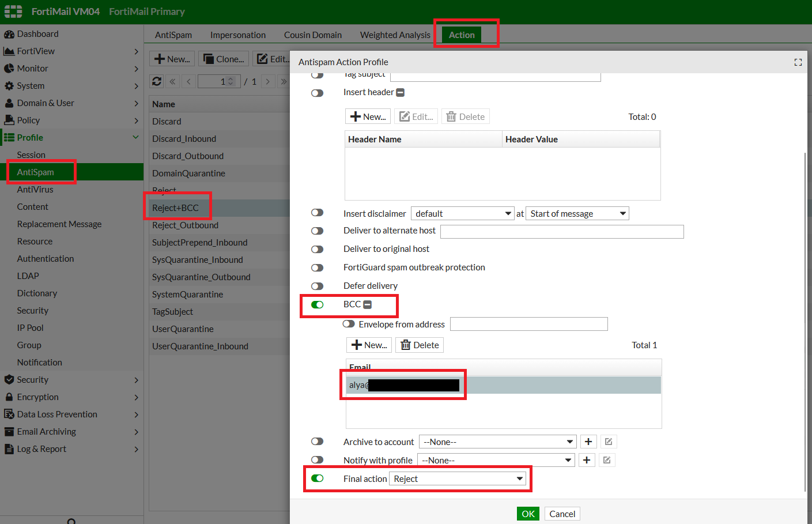Go to the next page of profiles

tap(268, 81)
